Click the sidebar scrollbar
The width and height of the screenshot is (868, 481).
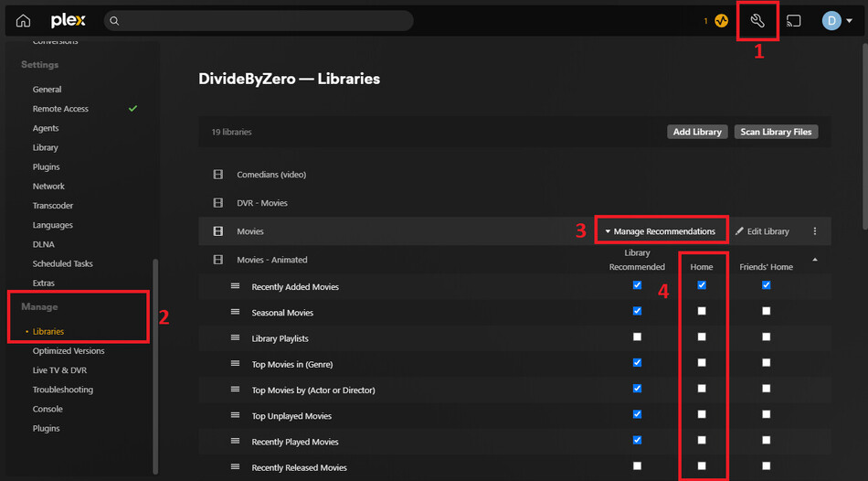(x=155, y=366)
